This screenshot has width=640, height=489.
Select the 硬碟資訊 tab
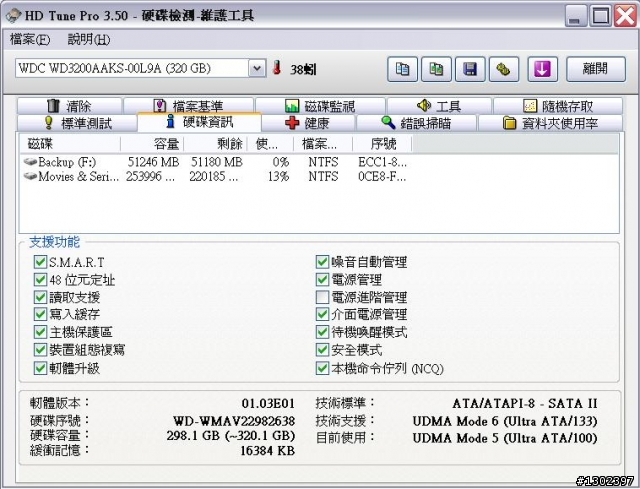pos(199,122)
